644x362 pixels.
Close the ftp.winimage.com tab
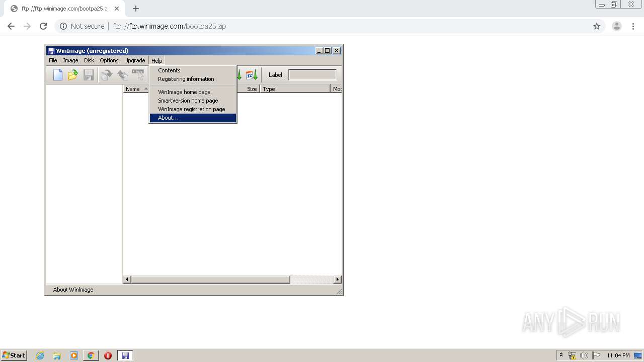coord(117,9)
